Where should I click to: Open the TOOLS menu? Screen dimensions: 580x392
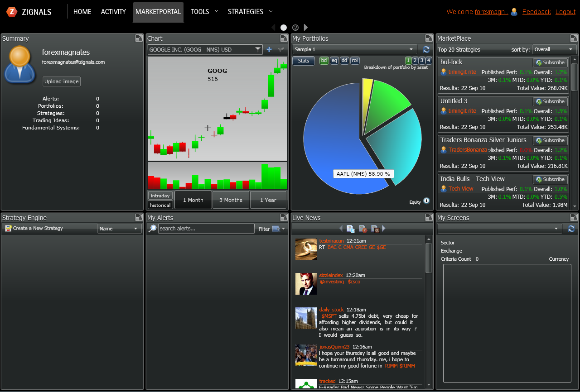pos(204,12)
